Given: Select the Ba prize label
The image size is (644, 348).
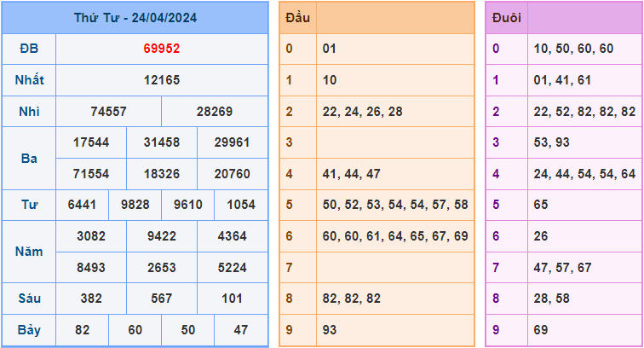Looking at the screenshot, I should [x=29, y=159].
